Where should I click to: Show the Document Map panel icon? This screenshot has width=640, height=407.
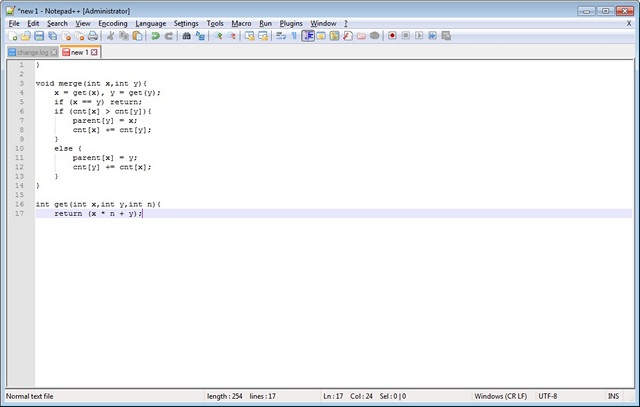(334, 36)
